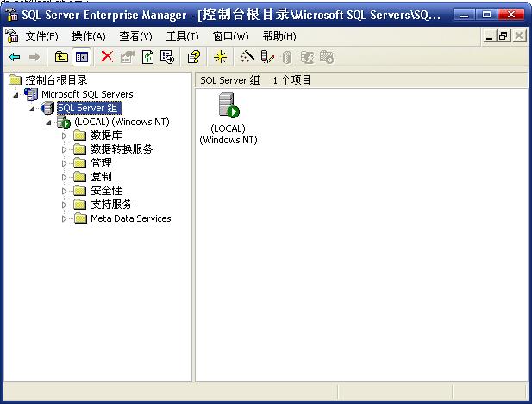The width and height of the screenshot is (532, 404).
Task: Click the Refresh toolbar icon
Action: [147, 57]
